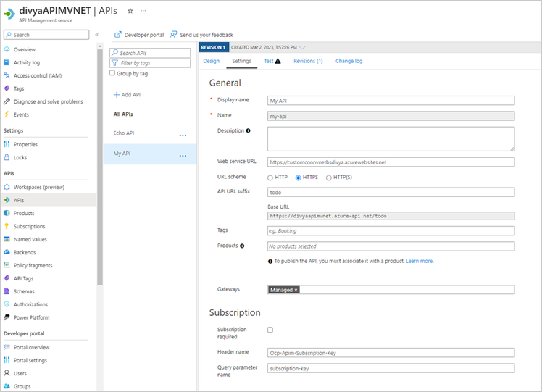Click the Locks padlock icon
Viewport: 542px width, 392px height.
pyautogui.click(x=7, y=157)
